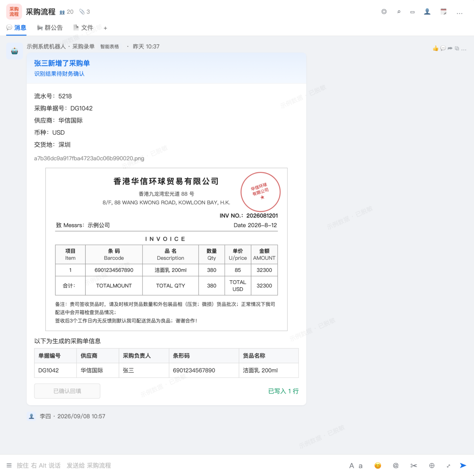The height and width of the screenshot is (476, 474).
Task: Reply to the robot message via comment icon
Action: pyautogui.click(x=443, y=48)
